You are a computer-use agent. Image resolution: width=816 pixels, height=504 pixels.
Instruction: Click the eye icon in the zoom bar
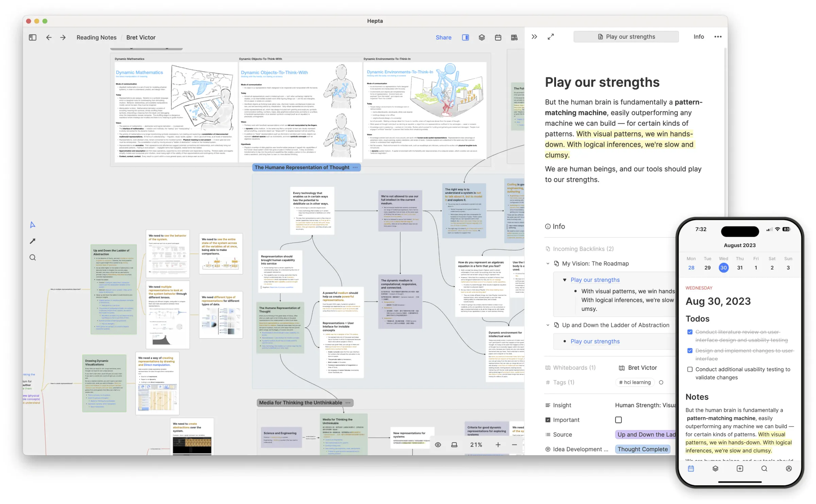coord(438,445)
